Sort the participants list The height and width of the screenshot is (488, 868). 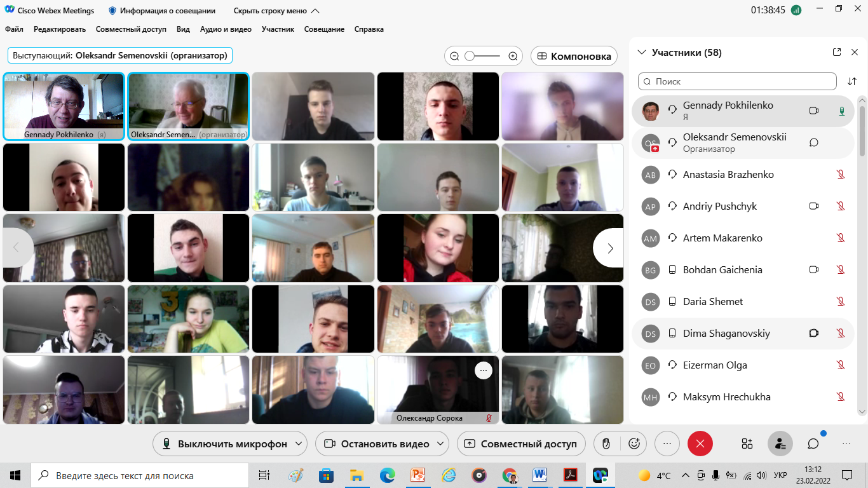(x=852, y=81)
